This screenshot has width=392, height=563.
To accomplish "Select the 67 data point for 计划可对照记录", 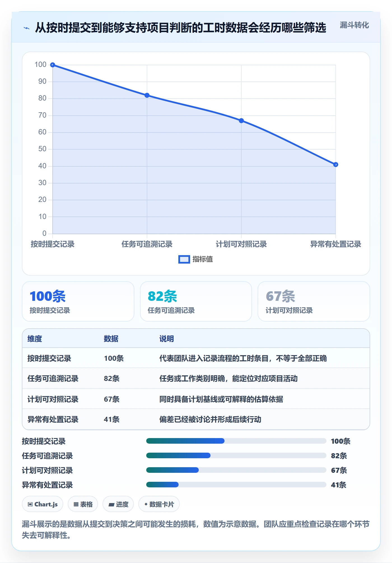I will pyautogui.click(x=241, y=121).
